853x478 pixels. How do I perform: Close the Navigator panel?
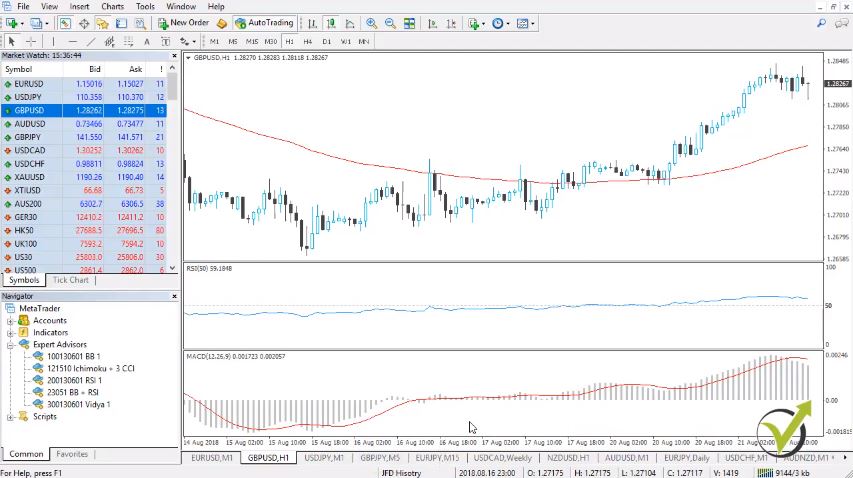coord(174,296)
